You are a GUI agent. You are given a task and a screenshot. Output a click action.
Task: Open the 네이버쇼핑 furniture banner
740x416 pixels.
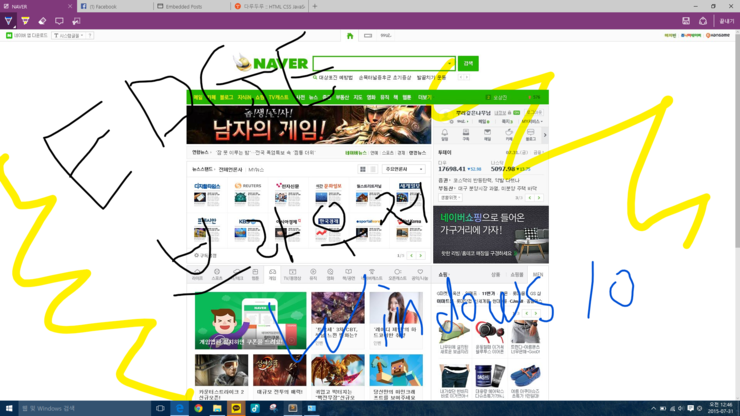(x=491, y=235)
